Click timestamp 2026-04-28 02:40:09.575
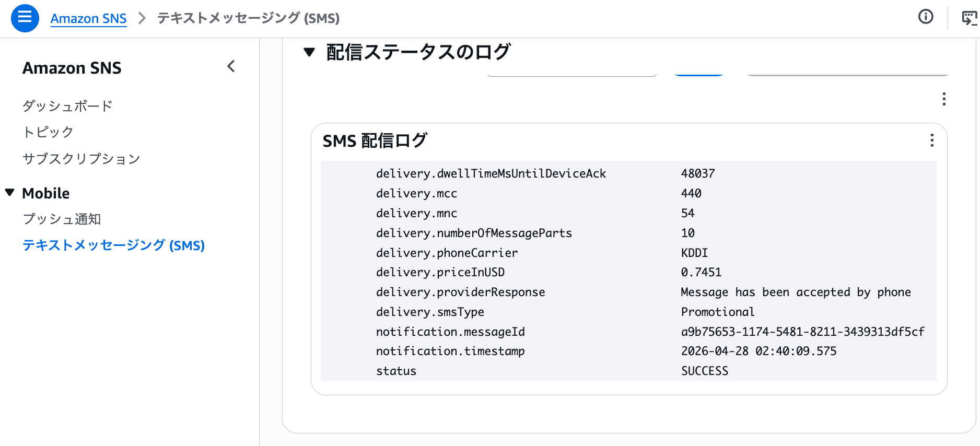Image resolution: width=980 pixels, height=446 pixels. pos(759,351)
